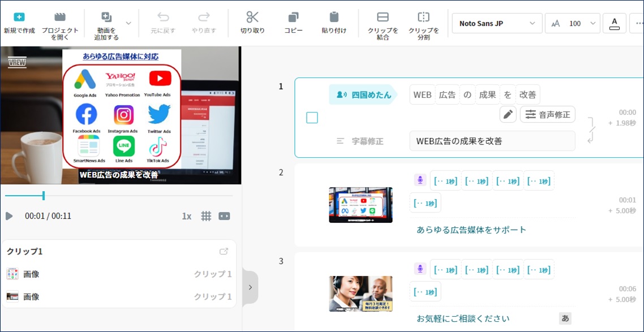Open a project with プロジェクトを開く
Screen dimensions: 644x332
(60, 18)
